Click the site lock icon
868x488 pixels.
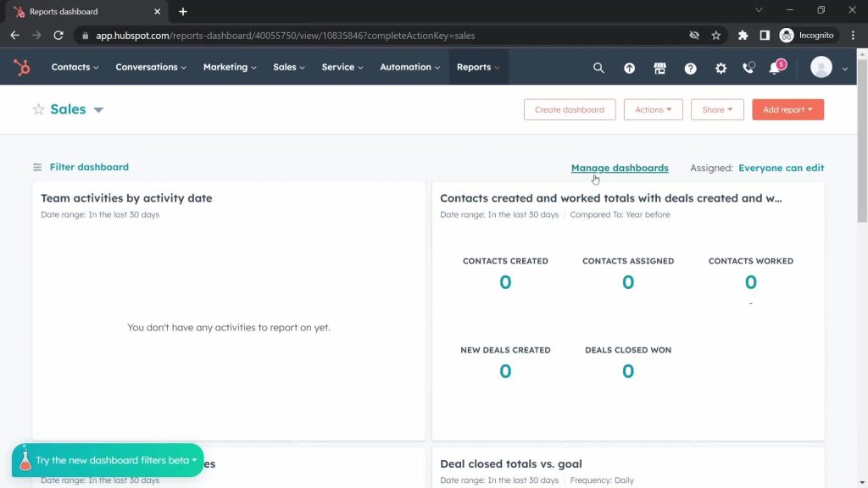pos(85,36)
